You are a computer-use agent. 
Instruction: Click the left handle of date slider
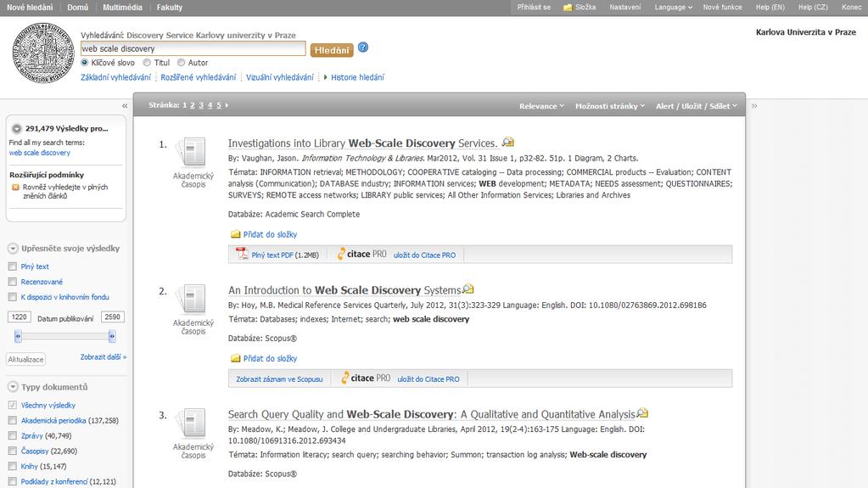[x=18, y=336]
